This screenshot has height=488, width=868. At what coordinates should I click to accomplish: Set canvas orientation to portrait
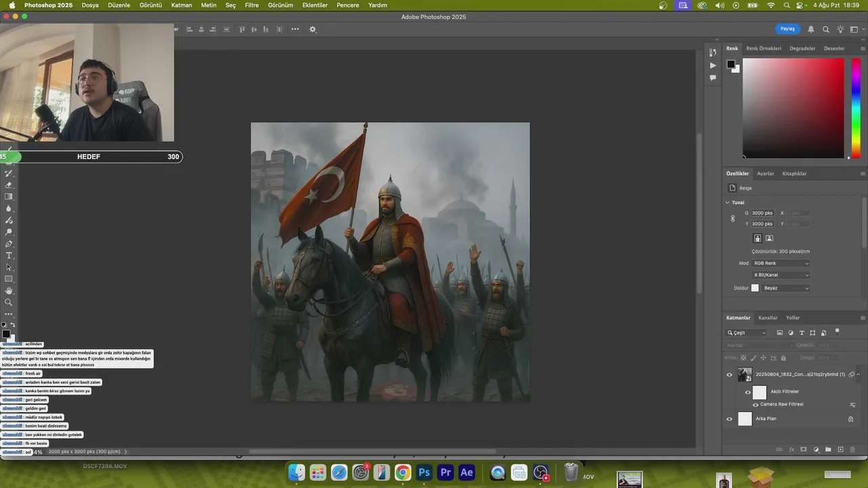point(757,238)
